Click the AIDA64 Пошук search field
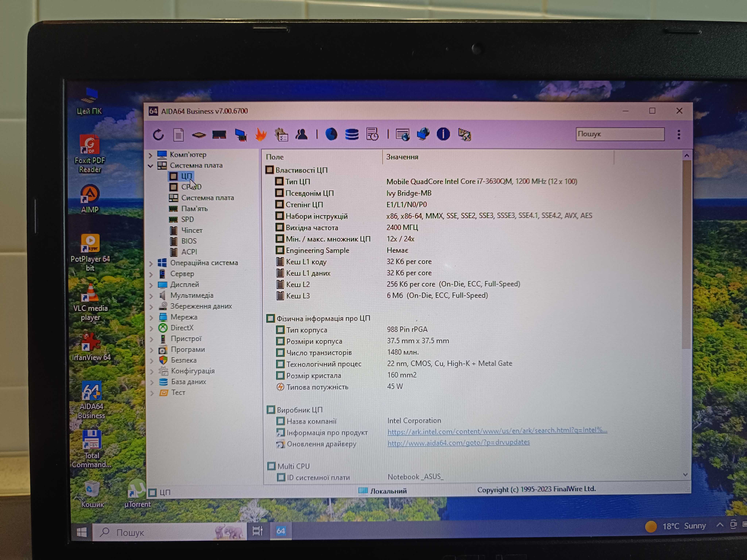The height and width of the screenshot is (560, 747). pos(620,134)
